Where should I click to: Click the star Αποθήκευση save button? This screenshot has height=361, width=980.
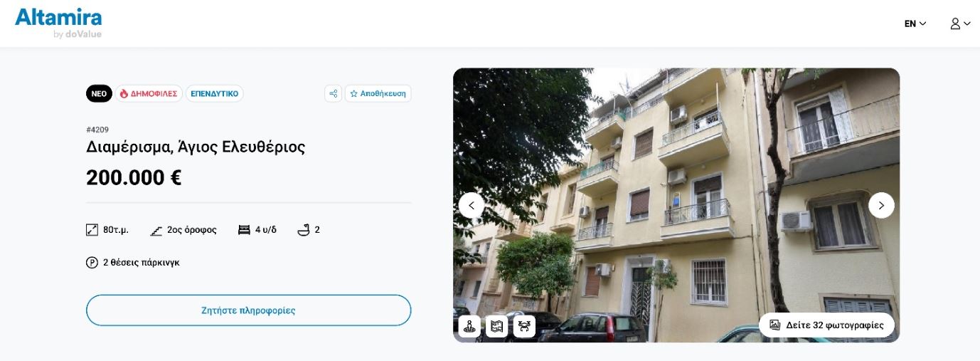point(378,93)
